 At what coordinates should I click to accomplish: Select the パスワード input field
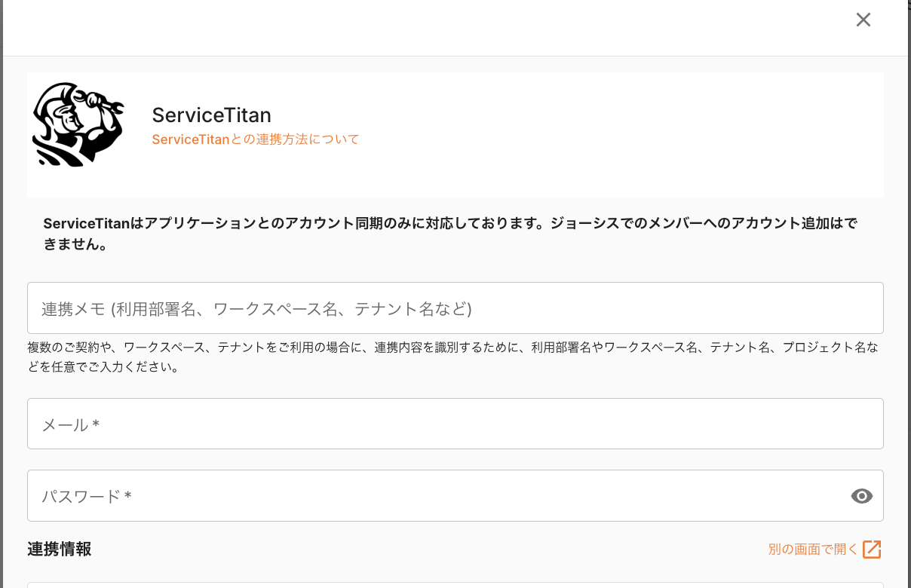(x=437, y=495)
